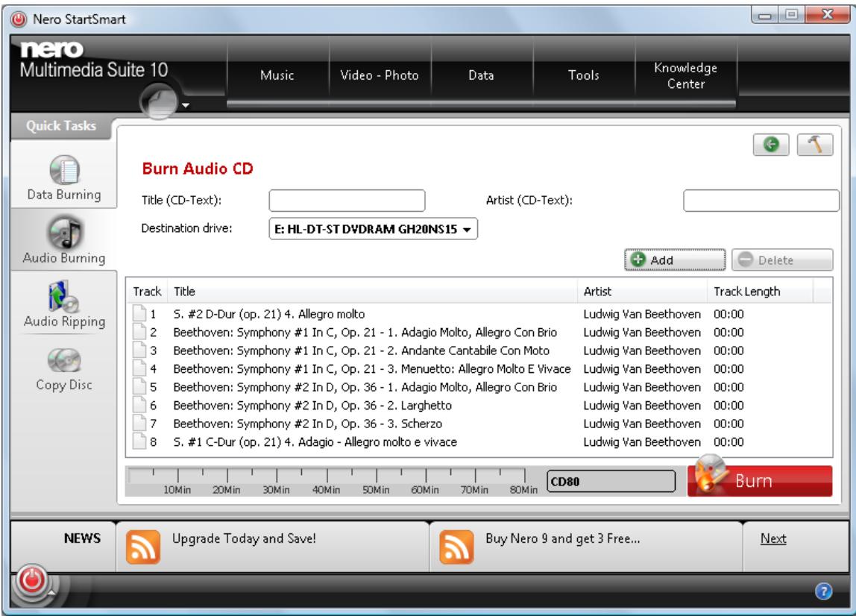Viewport: 856px width, 616px height.
Task: Sort by the Title column header
Action: 372,292
